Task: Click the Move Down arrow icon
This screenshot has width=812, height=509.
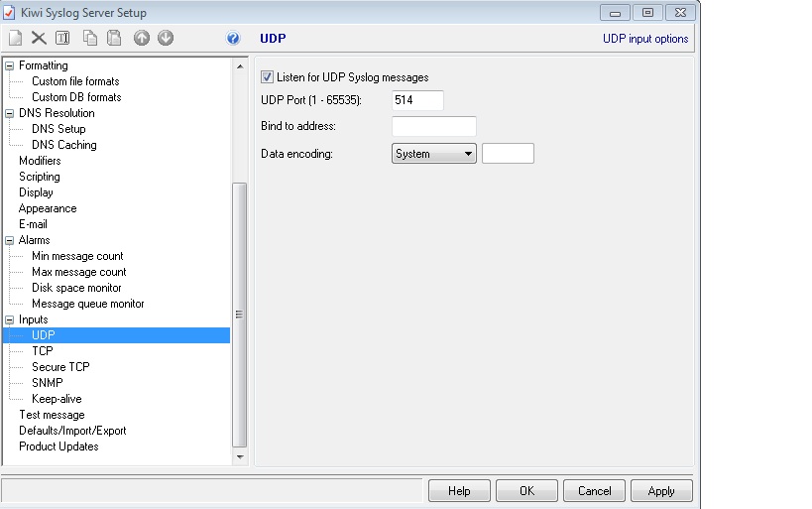Action: coord(166,38)
